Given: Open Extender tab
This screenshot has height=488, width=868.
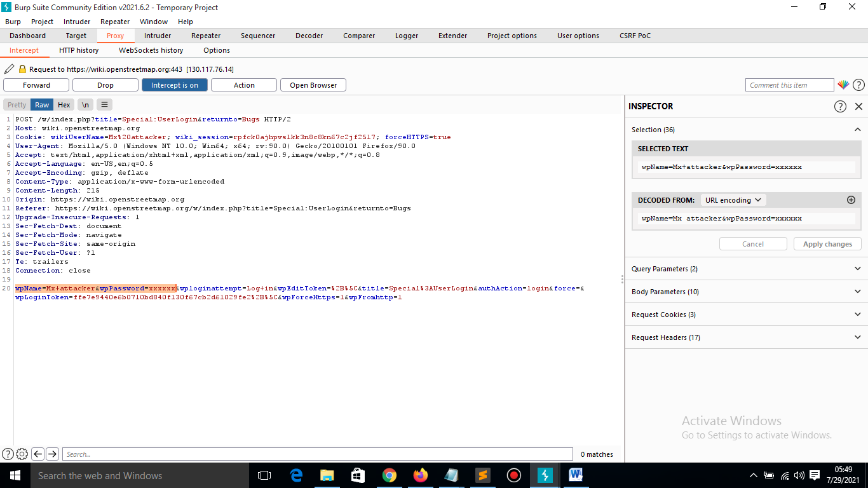Looking at the screenshot, I should (453, 36).
